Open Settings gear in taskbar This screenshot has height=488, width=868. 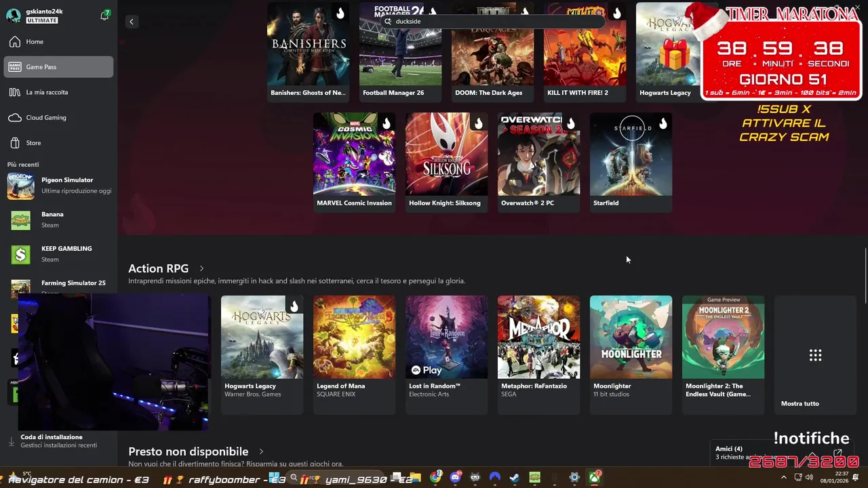574,478
